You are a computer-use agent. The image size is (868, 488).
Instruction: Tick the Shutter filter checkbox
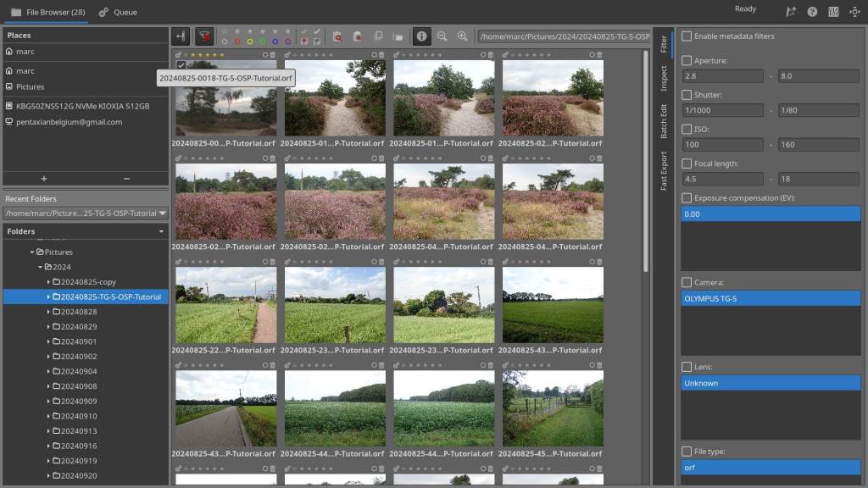point(687,95)
